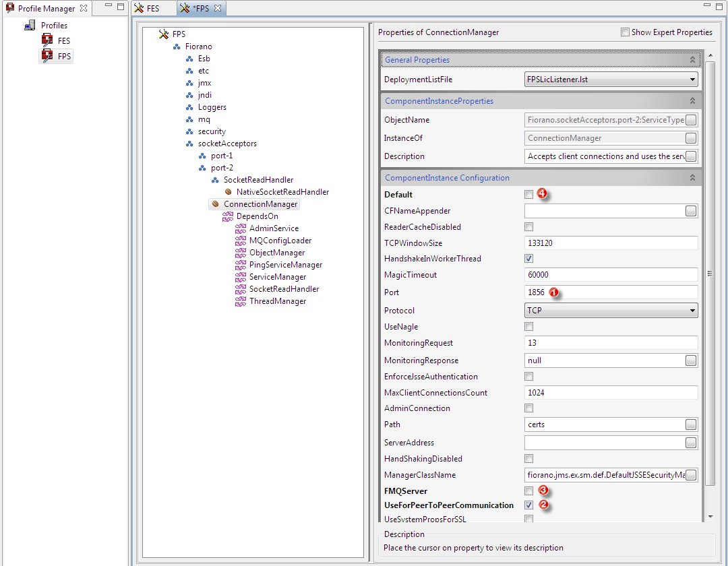Open the ellipsis button beside ManagerClassName
The width and height of the screenshot is (728, 566).
pos(691,475)
